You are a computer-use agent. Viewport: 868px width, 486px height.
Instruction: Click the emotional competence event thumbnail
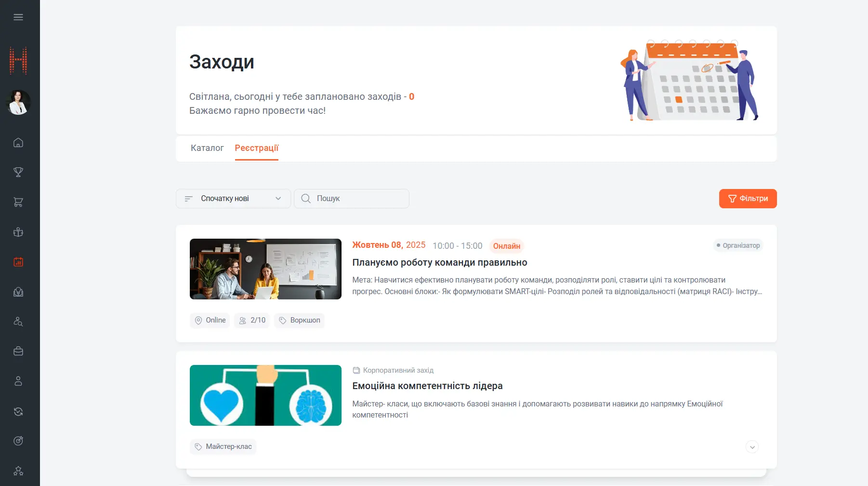(x=265, y=395)
